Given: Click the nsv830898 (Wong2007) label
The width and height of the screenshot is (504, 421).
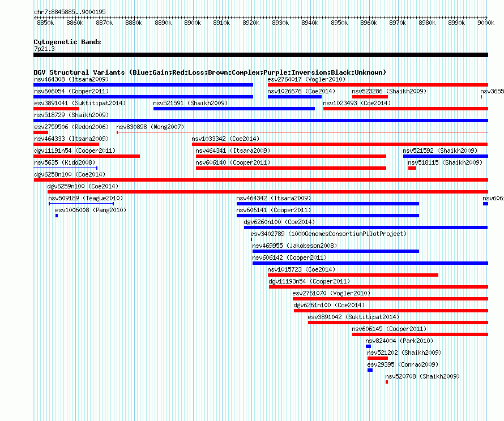Looking at the screenshot, I should pos(150,127).
